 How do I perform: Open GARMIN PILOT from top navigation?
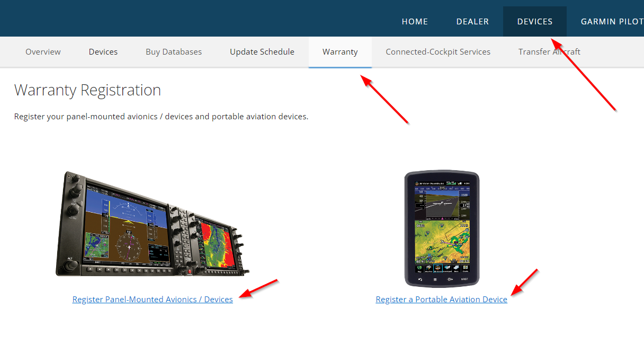point(612,22)
